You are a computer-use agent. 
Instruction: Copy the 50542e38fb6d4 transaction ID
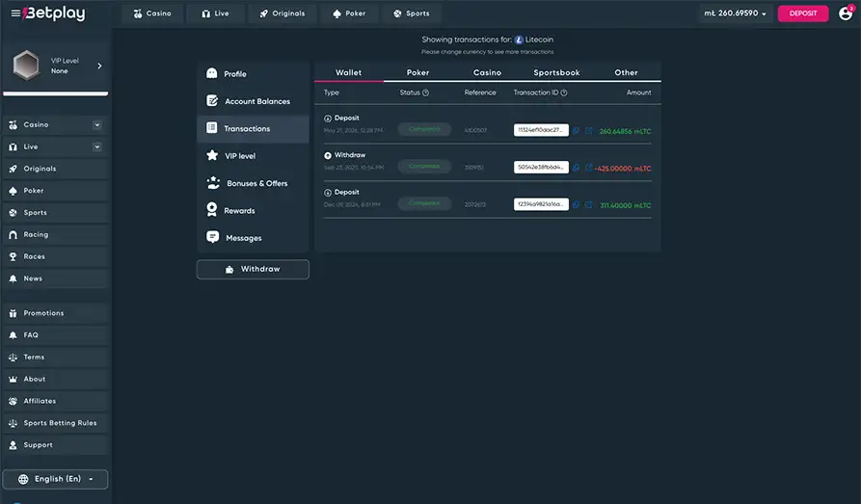click(x=576, y=168)
